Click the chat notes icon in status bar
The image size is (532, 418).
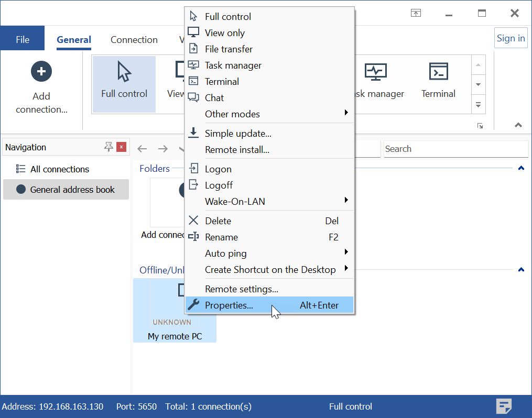point(504,406)
